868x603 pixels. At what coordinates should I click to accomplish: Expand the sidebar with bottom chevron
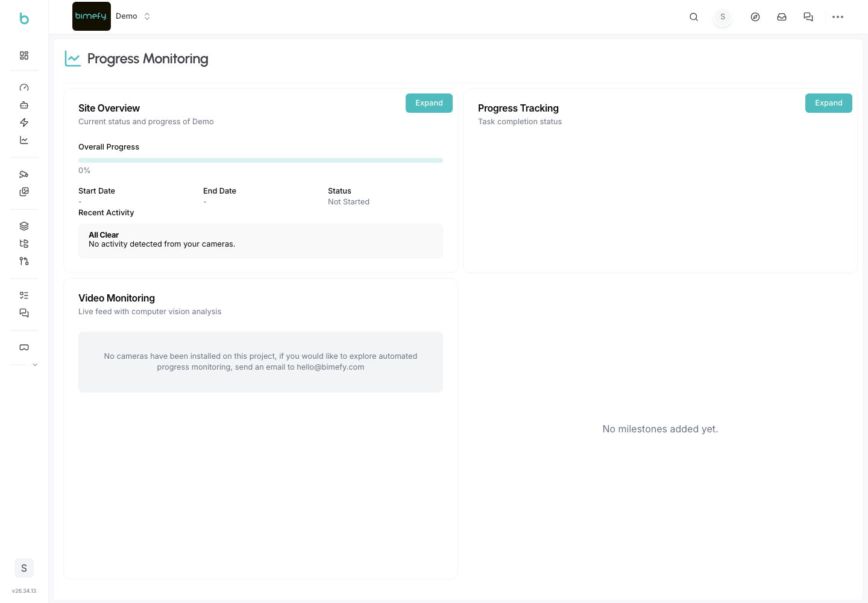[35, 365]
